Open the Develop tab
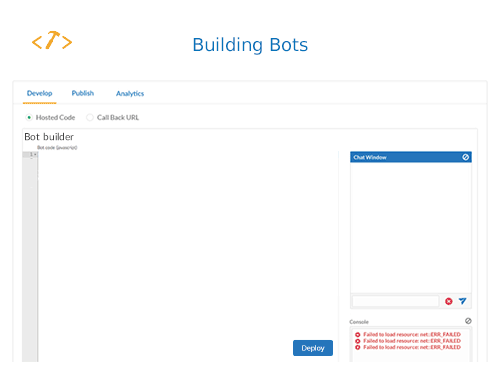 coord(40,93)
